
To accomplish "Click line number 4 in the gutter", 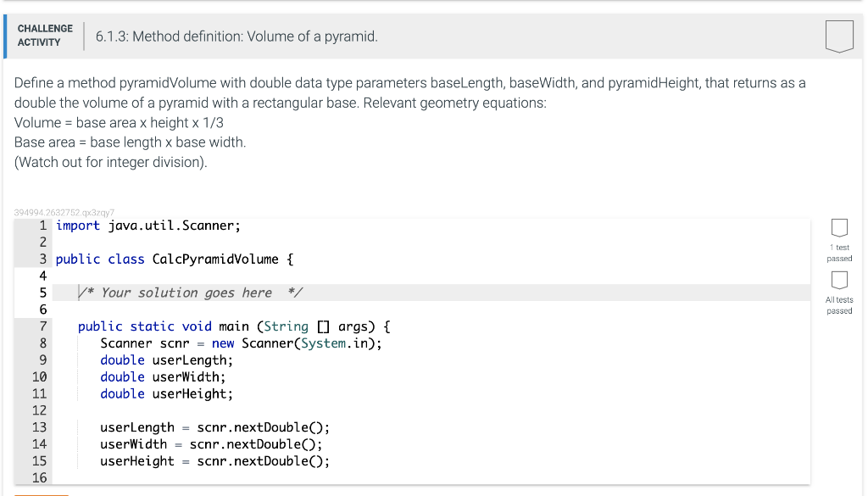I will coord(42,276).
